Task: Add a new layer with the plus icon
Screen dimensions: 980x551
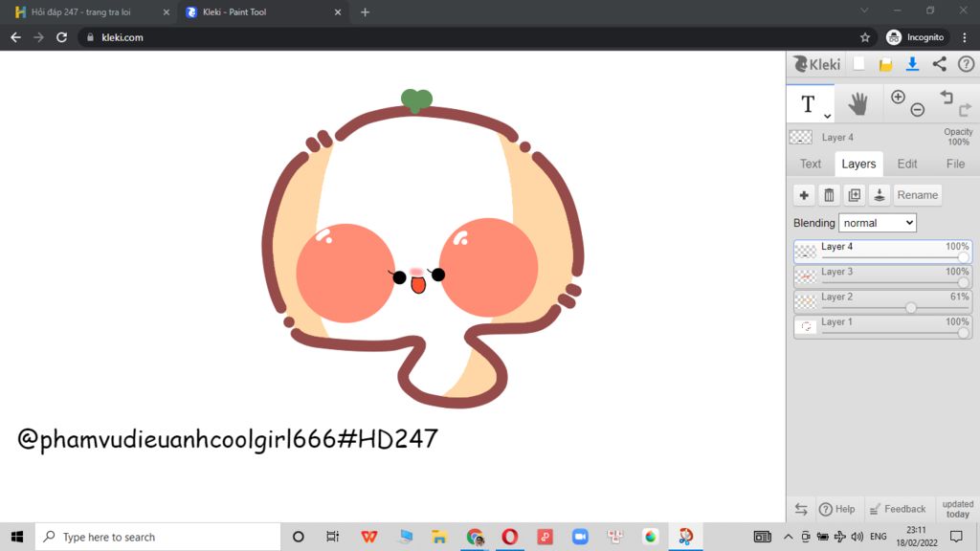Action: pyautogui.click(x=804, y=195)
